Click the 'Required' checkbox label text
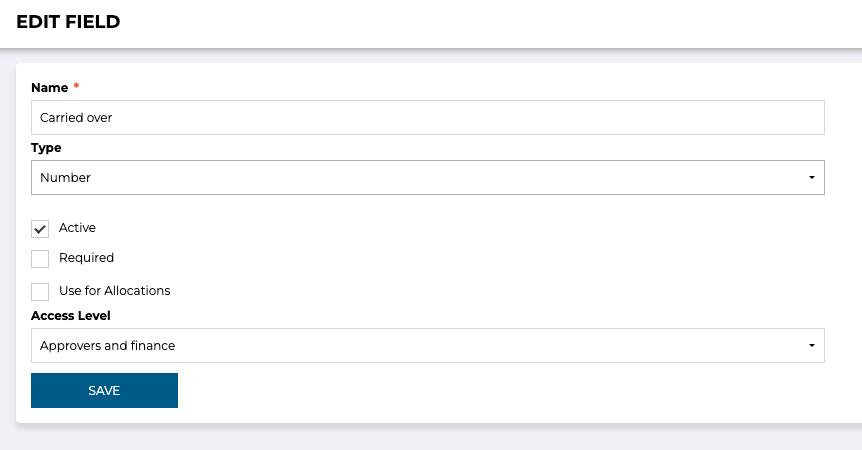The width and height of the screenshot is (862, 450). pyautogui.click(x=86, y=258)
